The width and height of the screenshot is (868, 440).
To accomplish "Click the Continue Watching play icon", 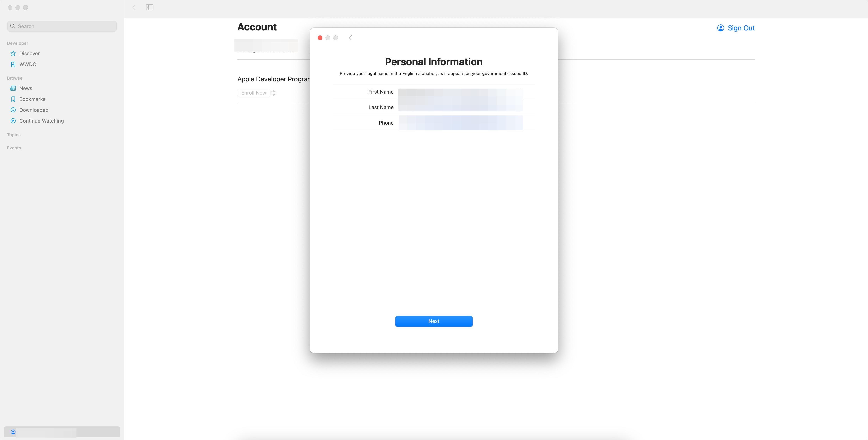I will click(13, 121).
